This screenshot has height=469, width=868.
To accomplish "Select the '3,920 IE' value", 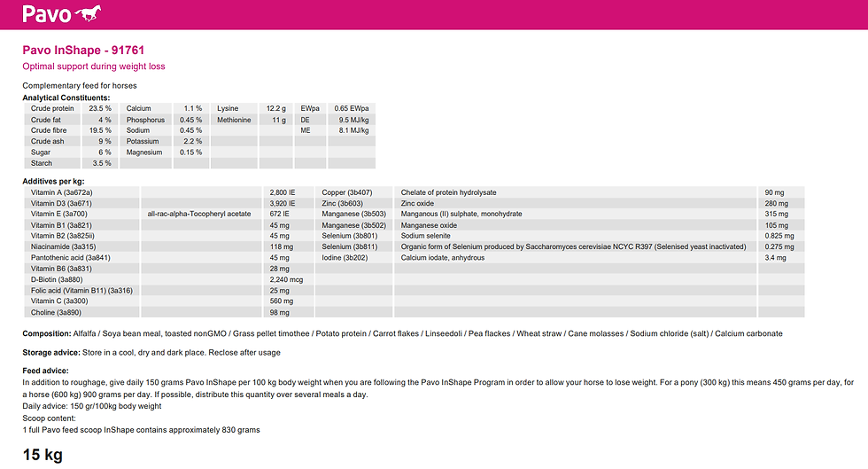I will coord(283,203).
